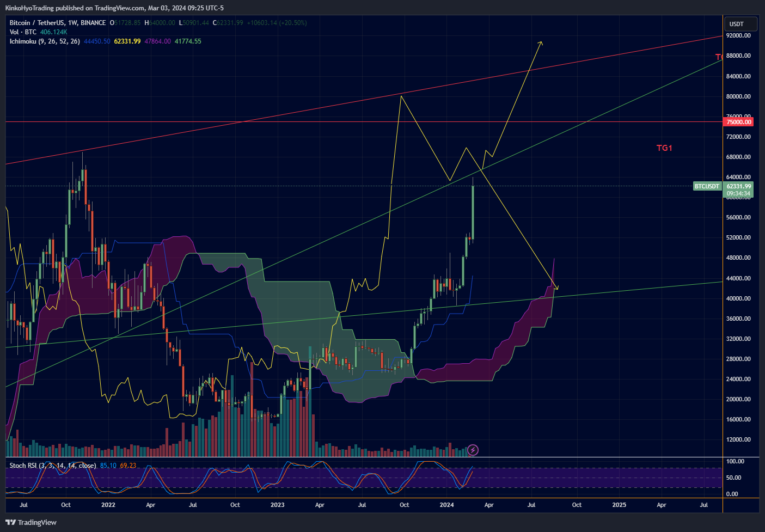Click the low value L50901.44

(x=194, y=23)
